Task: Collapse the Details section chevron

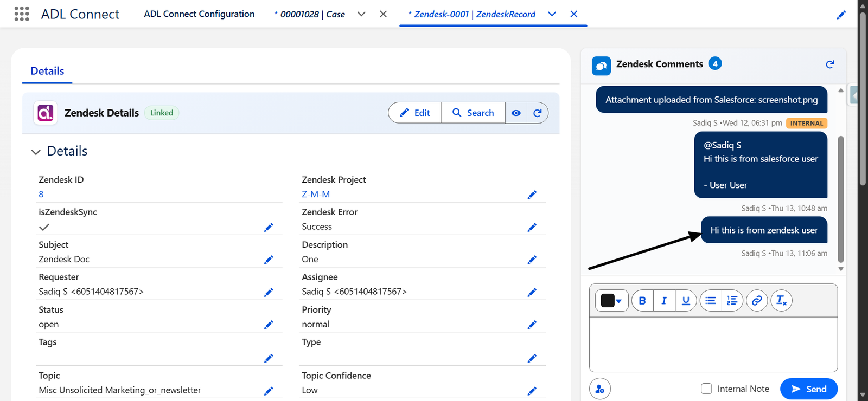Action: click(x=36, y=152)
